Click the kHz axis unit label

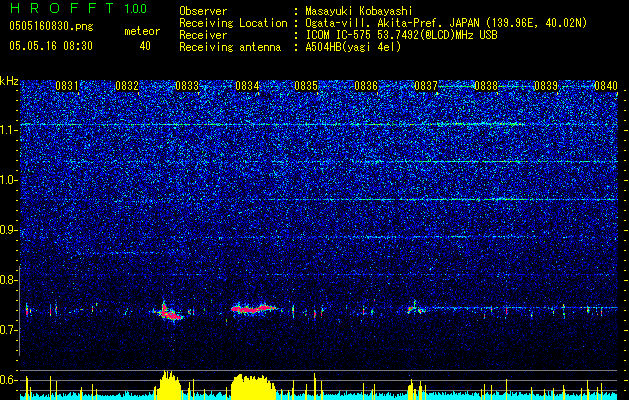tap(9, 81)
